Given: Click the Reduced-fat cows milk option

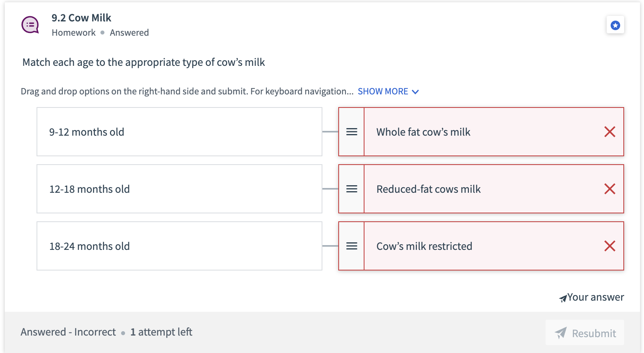Looking at the screenshot, I should (428, 189).
